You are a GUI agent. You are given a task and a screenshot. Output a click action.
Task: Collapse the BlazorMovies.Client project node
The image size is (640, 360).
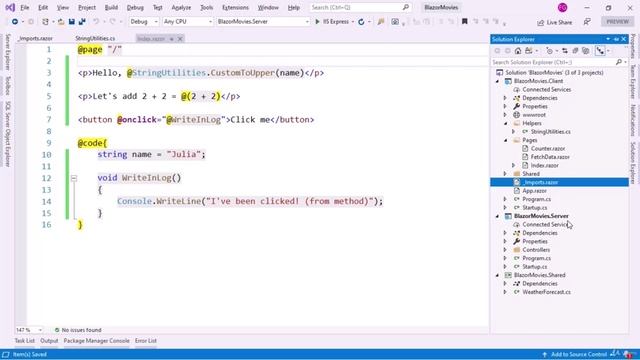pyautogui.click(x=497, y=81)
